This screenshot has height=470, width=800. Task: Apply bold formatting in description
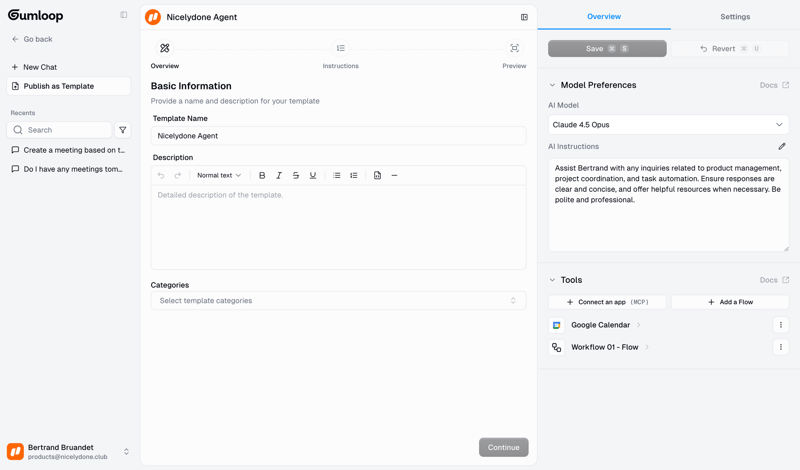point(262,176)
